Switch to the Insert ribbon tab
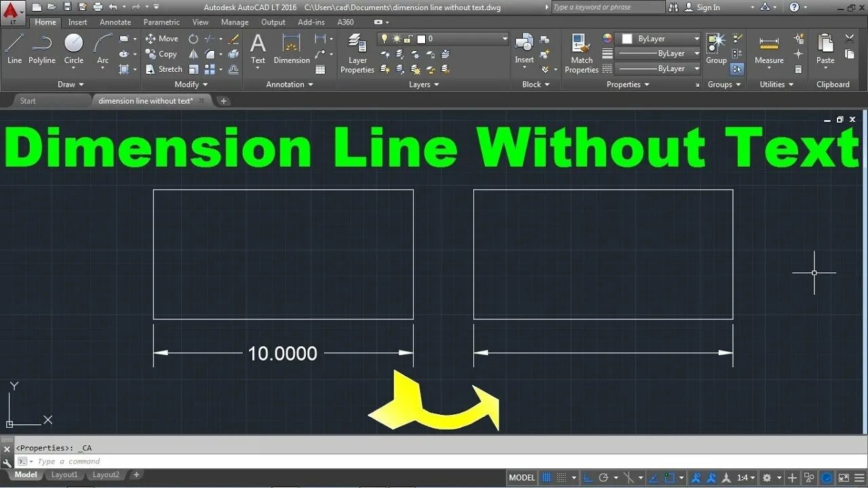Viewport: 868px width, 488px height. pos(77,22)
